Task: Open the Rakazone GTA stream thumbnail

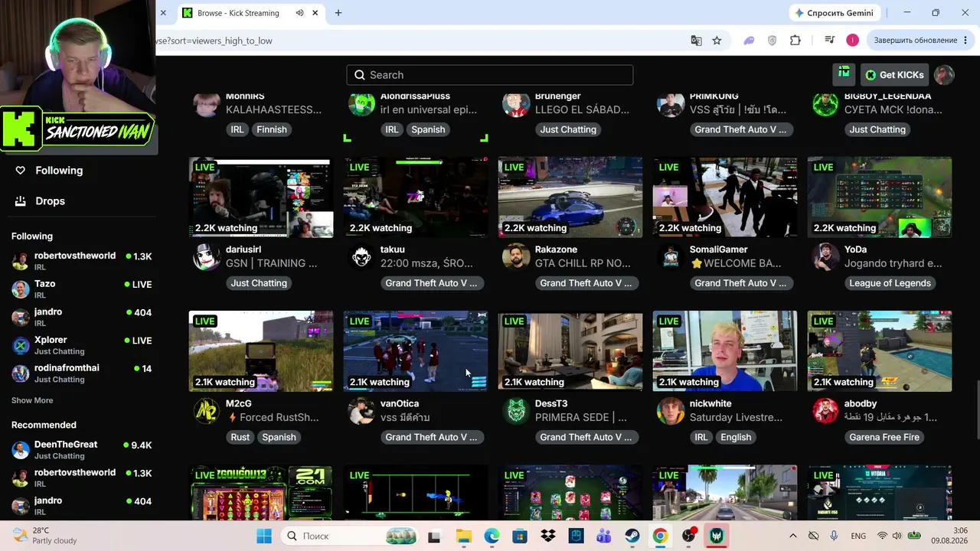Action: [570, 197]
